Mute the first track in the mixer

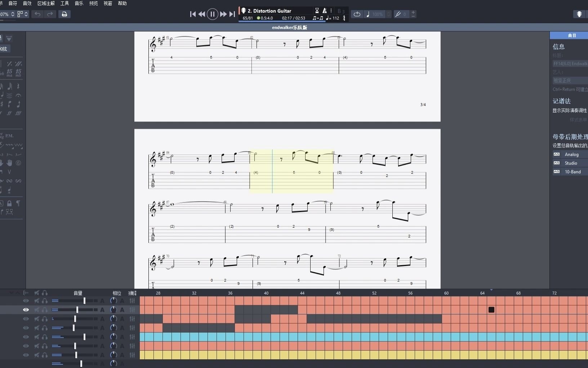coord(36,301)
